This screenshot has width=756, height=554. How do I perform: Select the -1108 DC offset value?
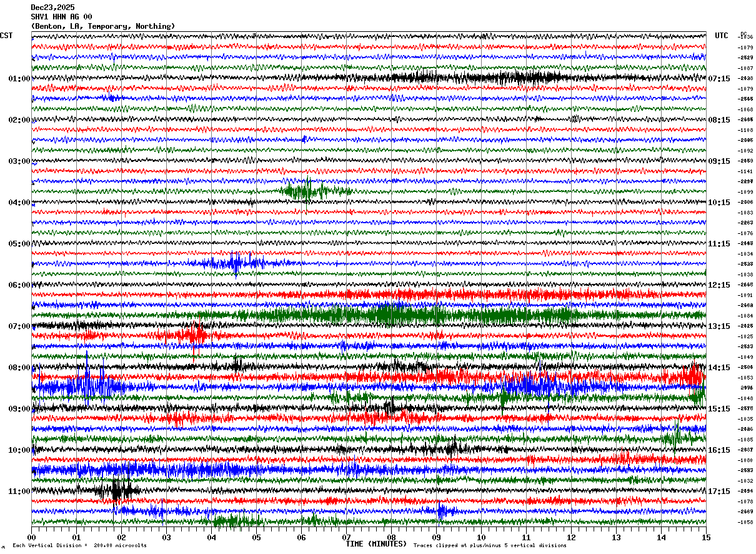click(x=745, y=130)
